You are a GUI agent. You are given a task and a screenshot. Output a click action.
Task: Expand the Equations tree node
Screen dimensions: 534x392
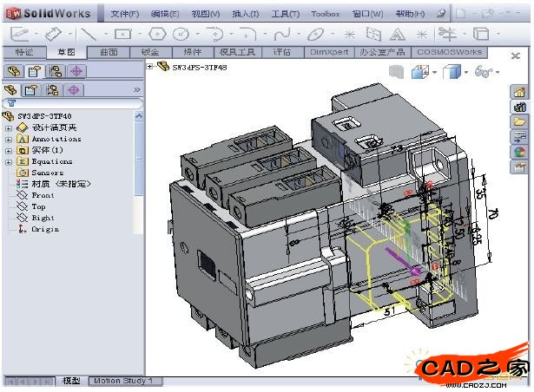[9, 161]
